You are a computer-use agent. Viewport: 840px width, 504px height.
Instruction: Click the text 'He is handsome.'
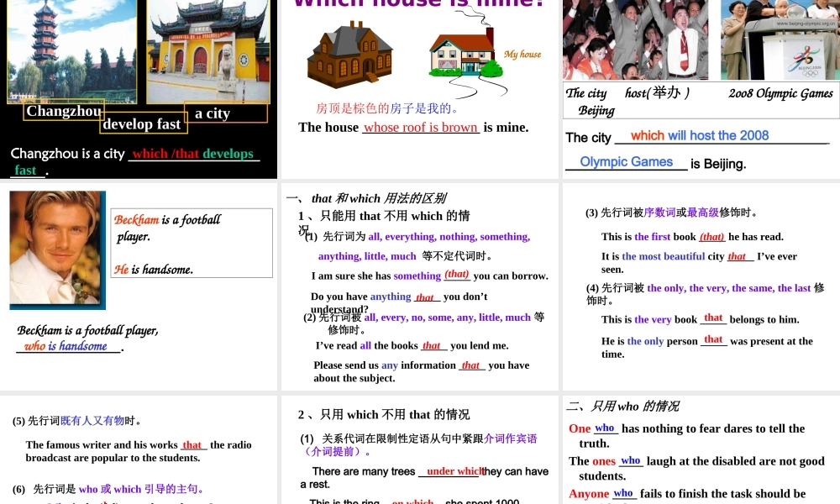(153, 270)
